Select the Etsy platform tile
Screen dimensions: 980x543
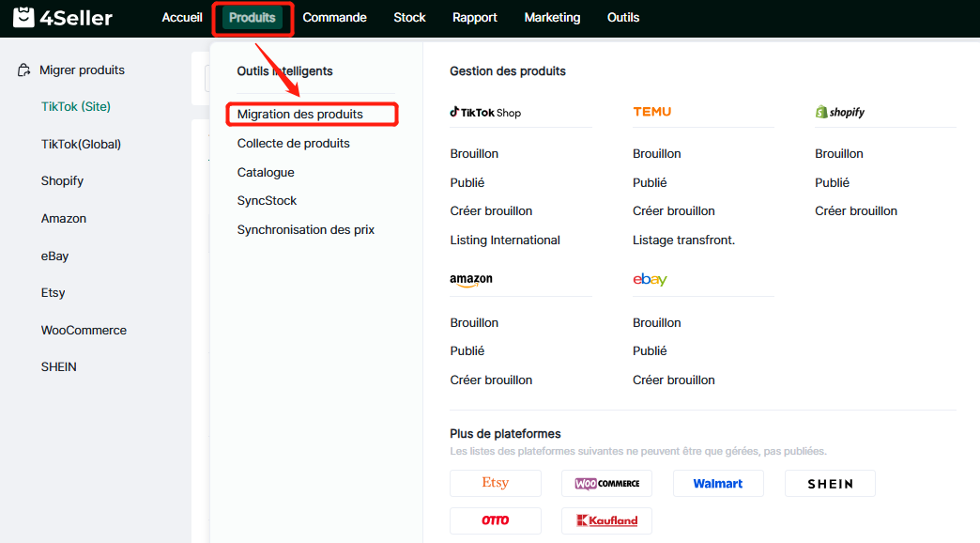point(496,483)
